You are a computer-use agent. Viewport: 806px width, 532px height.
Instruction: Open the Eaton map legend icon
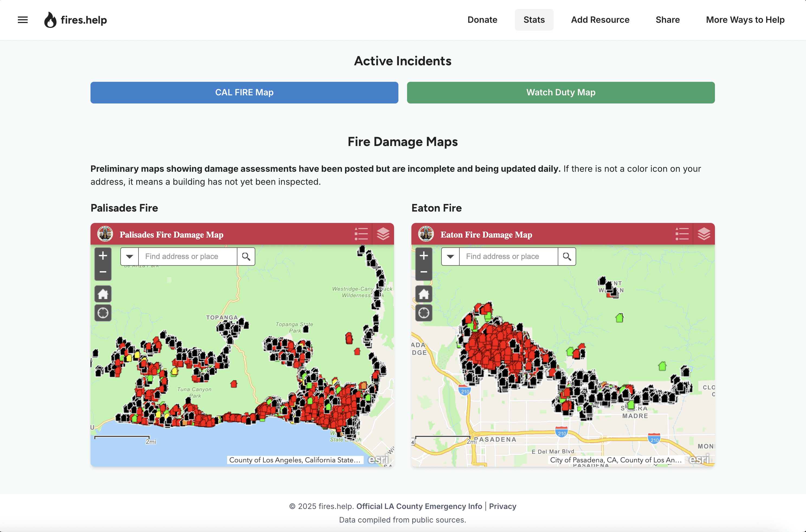pyautogui.click(x=682, y=234)
